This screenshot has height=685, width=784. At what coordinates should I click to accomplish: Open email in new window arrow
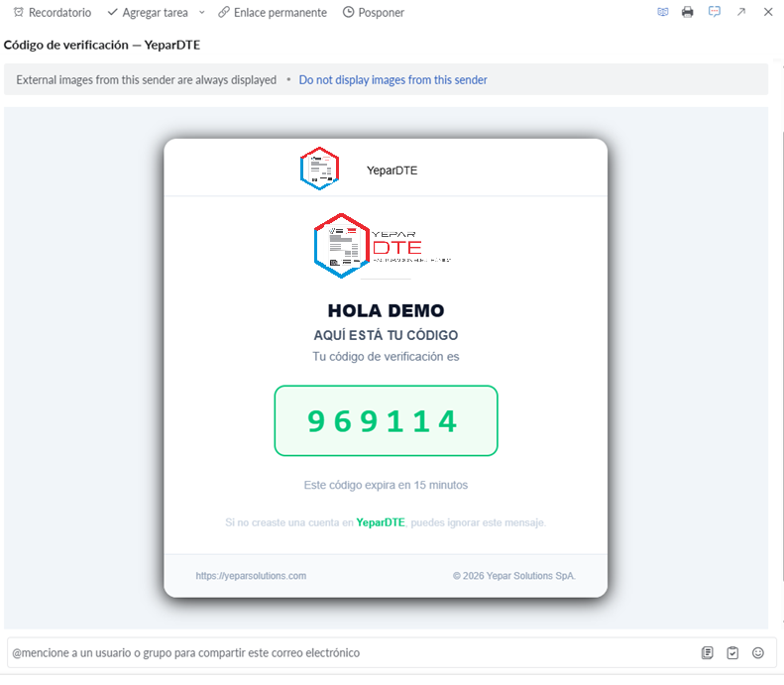[741, 12]
